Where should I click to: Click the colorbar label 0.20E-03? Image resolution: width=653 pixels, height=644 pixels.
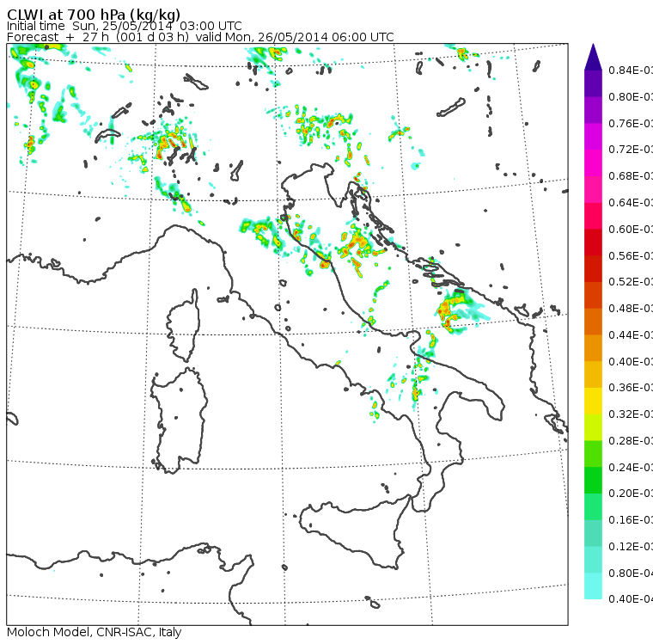(631, 494)
